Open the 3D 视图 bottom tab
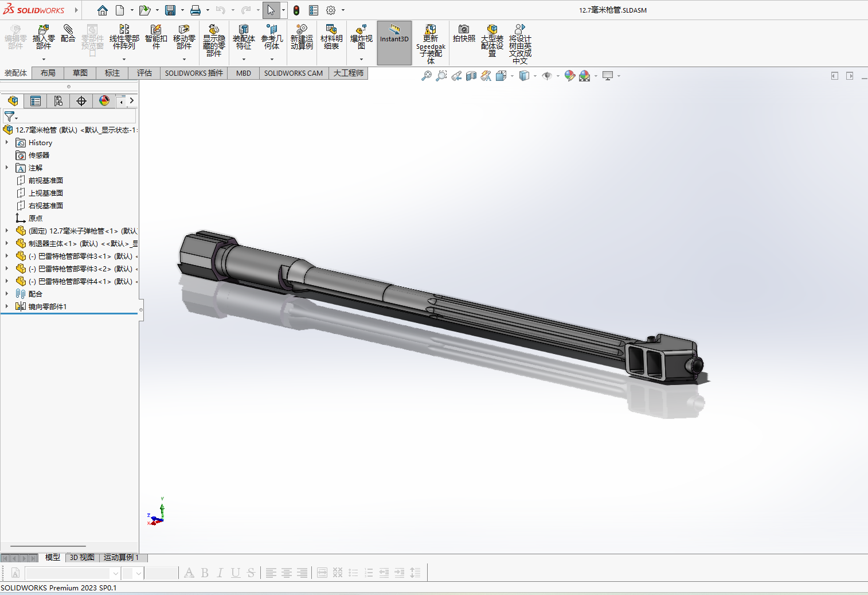The image size is (868, 595). coord(83,557)
